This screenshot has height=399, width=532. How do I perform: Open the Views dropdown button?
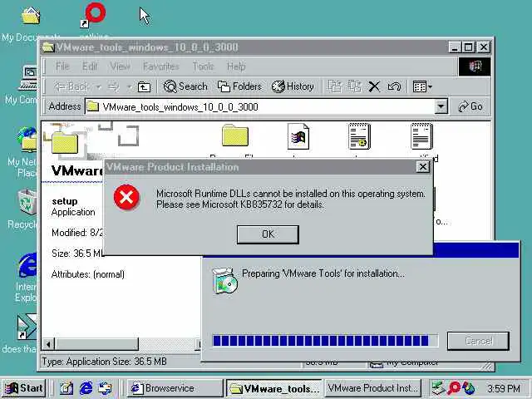(x=422, y=86)
